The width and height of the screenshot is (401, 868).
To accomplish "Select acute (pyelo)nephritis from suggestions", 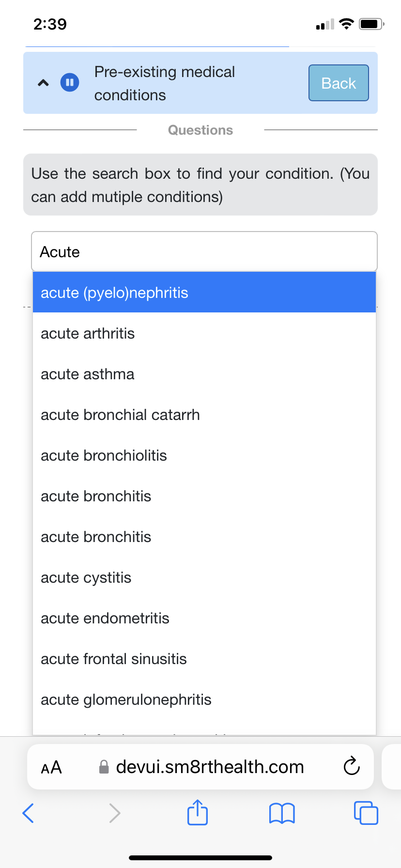I will (x=204, y=293).
